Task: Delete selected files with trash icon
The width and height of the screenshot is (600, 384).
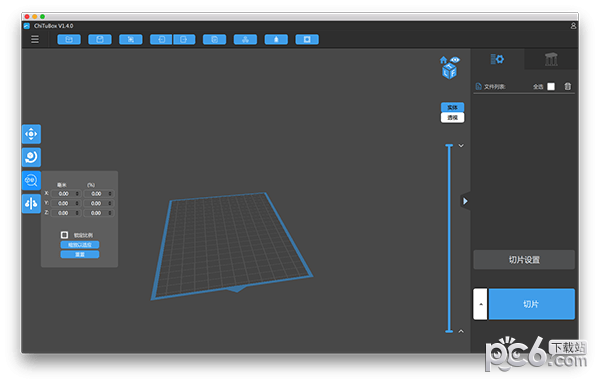Action: [x=568, y=86]
